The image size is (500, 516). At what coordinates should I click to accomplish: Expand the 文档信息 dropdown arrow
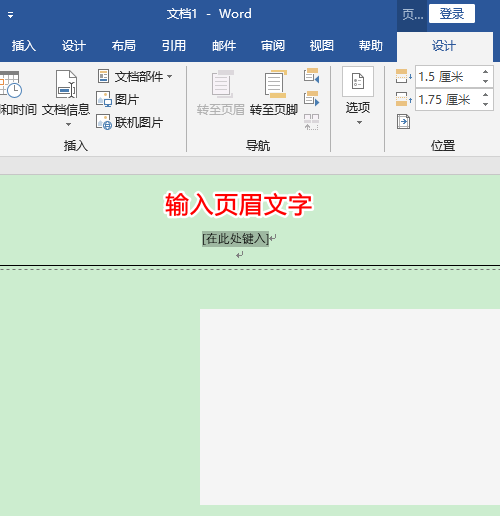[68, 125]
